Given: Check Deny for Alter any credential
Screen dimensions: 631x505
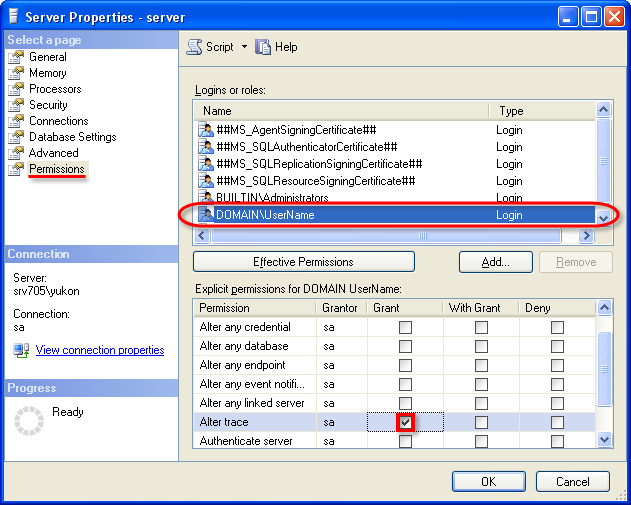Looking at the screenshot, I should 557,327.
